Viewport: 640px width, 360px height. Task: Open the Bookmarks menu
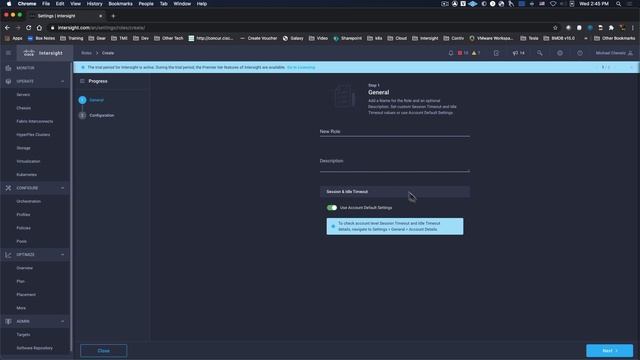pyautogui.click(x=120, y=4)
